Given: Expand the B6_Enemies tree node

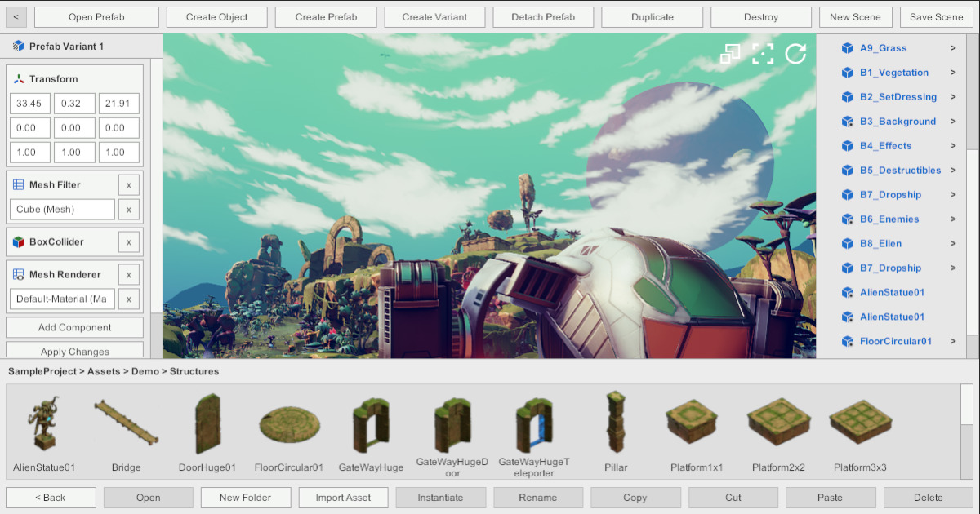Looking at the screenshot, I should click(952, 219).
